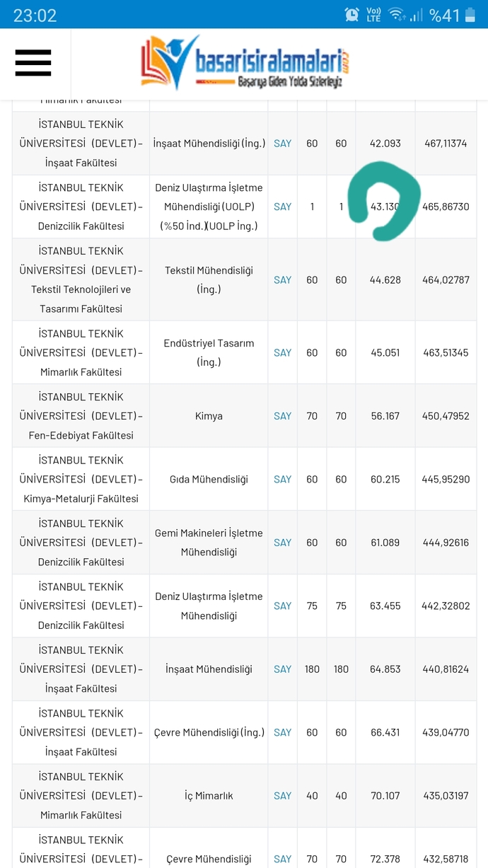Open the hamburger navigation menu
Image resolution: width=488 pixels, height=868 pixels.
click(33, 63)
